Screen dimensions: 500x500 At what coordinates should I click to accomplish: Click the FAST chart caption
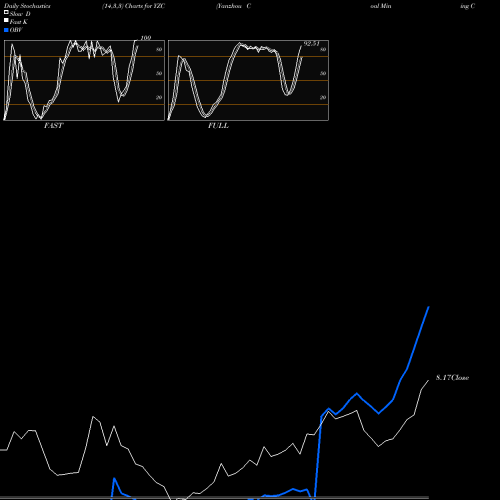(x=53, y=126)
